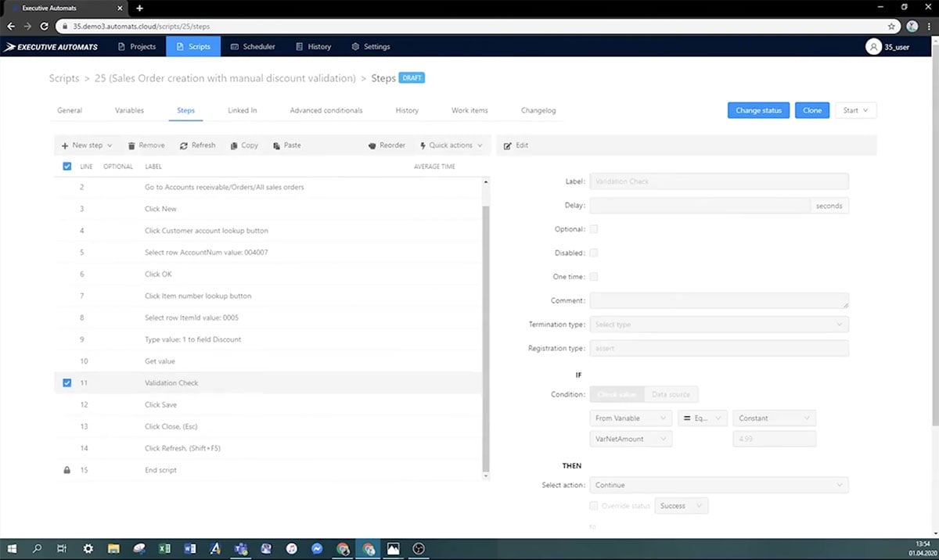Click the Change status button

[x=757, y=110]
